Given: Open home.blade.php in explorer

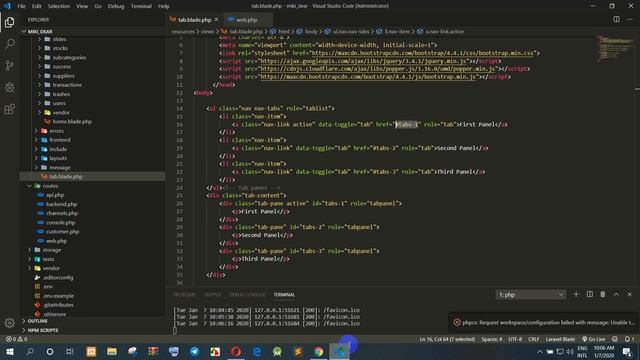Looking at the screenshot, I should tap(72, 122).
